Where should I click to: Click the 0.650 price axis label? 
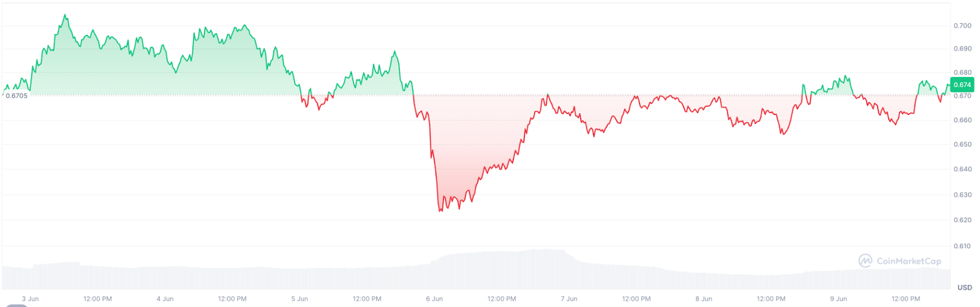(962, 145)
